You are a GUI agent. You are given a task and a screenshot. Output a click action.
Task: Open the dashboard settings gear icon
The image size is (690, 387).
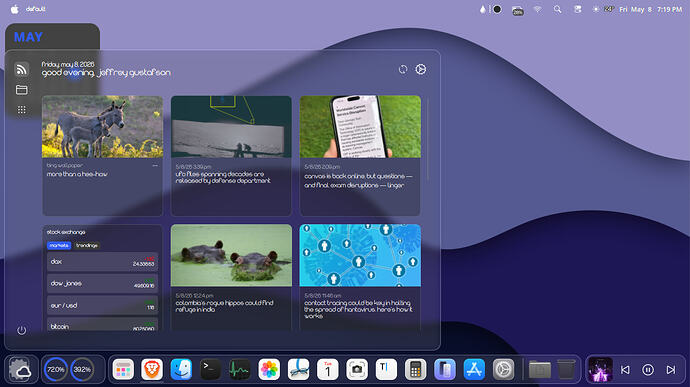(421, 70)
